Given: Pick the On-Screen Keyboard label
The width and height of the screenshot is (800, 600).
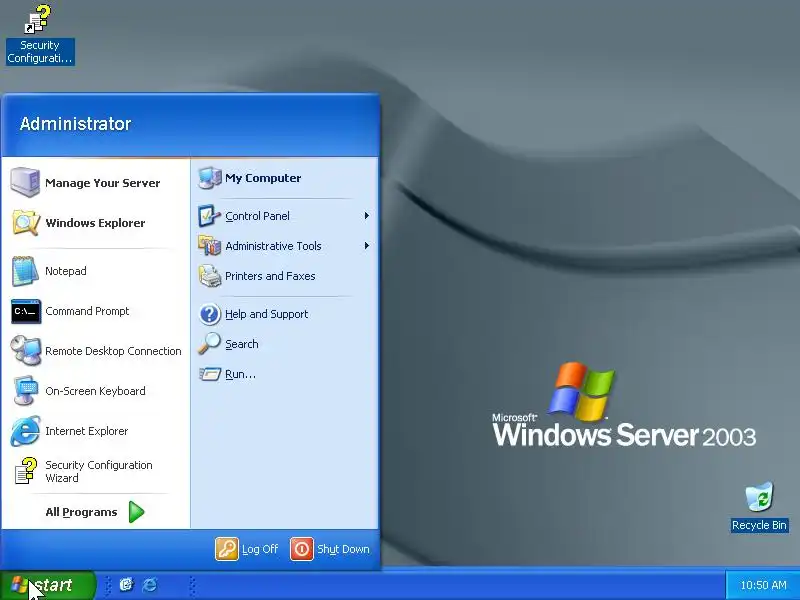Looking at the screenshot, I should (x=95, y=391).
